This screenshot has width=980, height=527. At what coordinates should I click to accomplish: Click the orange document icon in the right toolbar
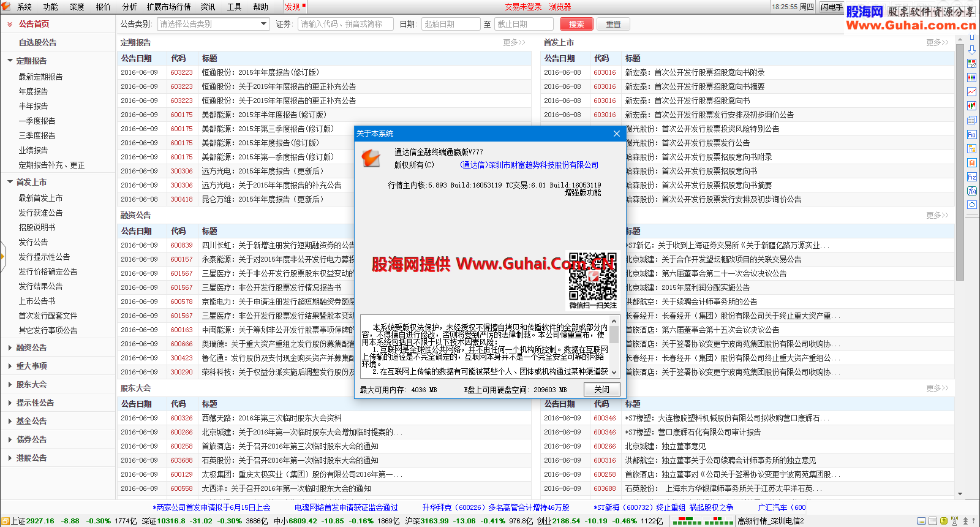971,162
